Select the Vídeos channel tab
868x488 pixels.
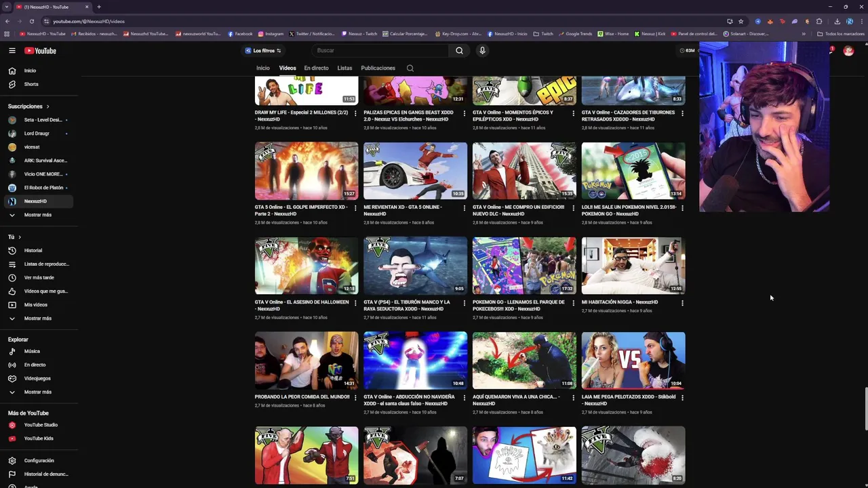point(288,68)
